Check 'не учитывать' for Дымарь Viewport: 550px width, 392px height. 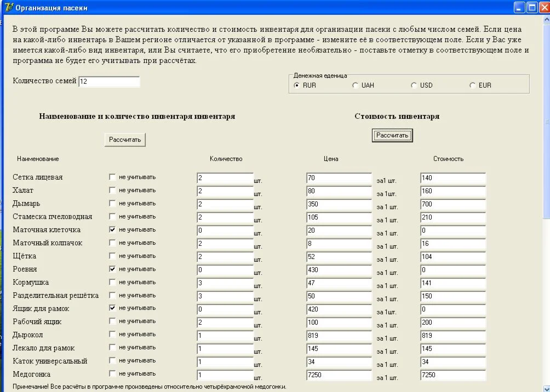112,203
